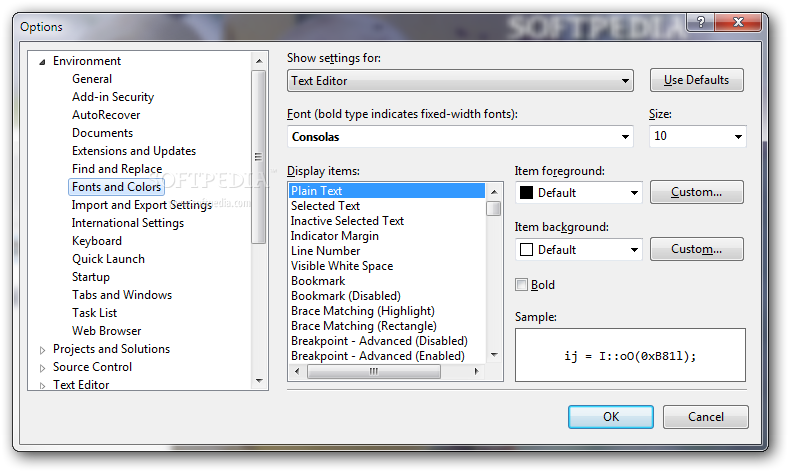Select AutoRecover in the tree
Screen dimensions: 789x472
pyautogui.click(x=106, y=115)
